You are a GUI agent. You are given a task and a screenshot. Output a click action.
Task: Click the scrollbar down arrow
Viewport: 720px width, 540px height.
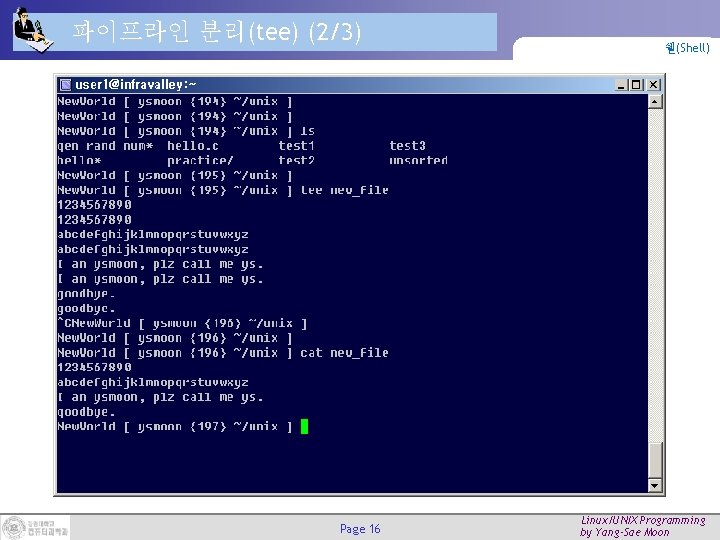pos(655,485)
